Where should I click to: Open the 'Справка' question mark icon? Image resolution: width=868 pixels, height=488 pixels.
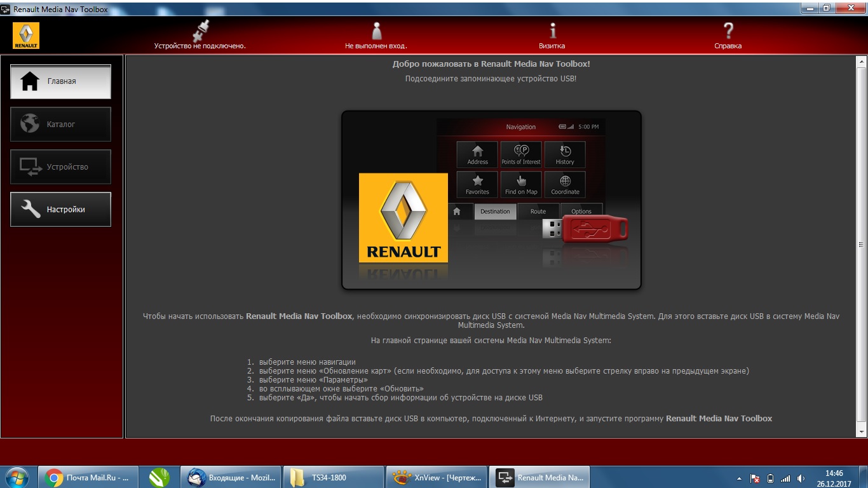point(728,30)
